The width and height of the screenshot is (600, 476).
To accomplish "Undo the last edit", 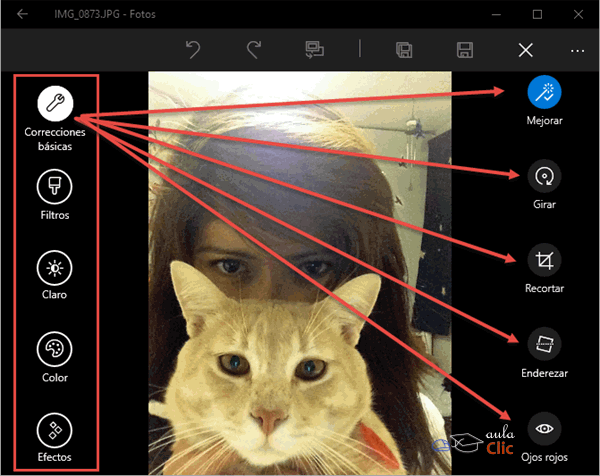I will (x=195, y=50).
